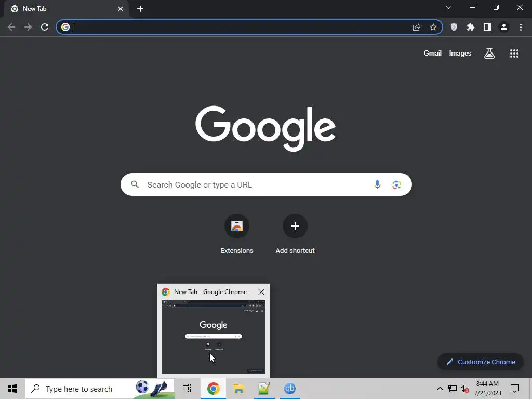Search by image with Google Lens
The height and width of the screenshot is (399, 532).
396,184
